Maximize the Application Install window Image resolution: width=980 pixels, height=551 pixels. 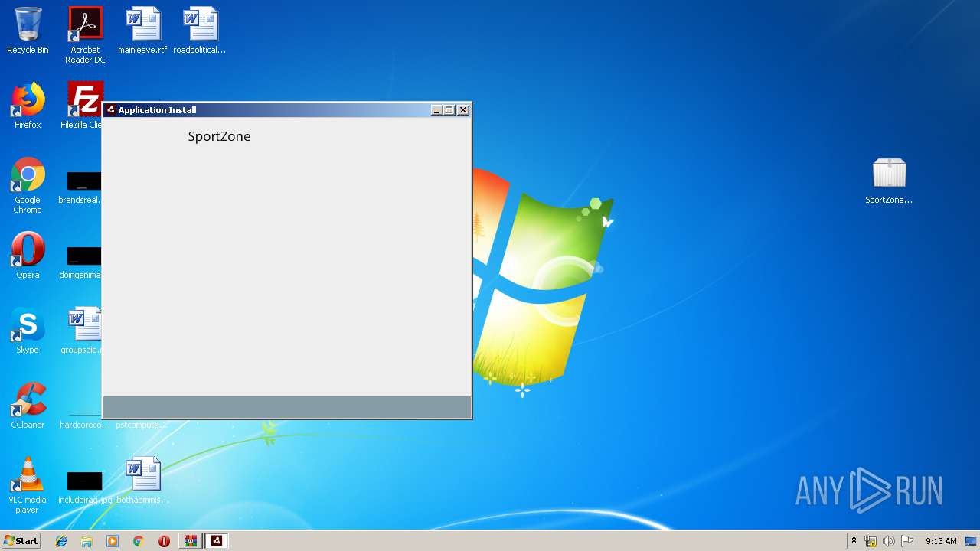pyautogui.click(x=449, y=110)
